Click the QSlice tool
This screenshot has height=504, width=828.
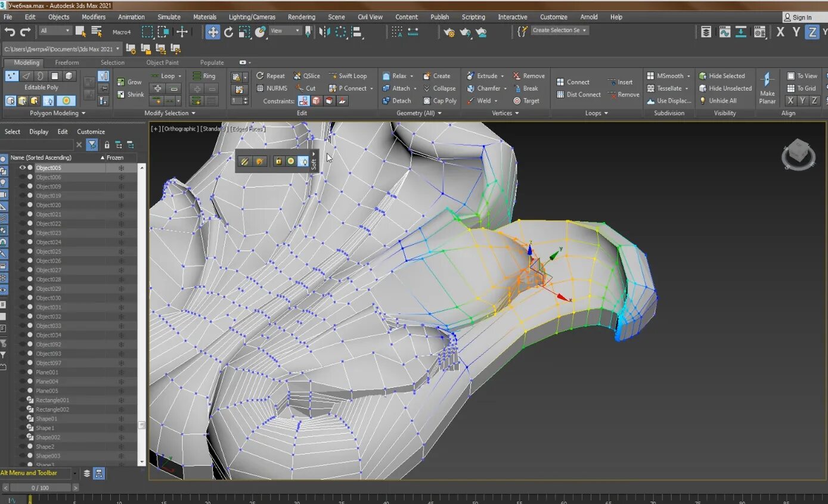click(306, 76)
